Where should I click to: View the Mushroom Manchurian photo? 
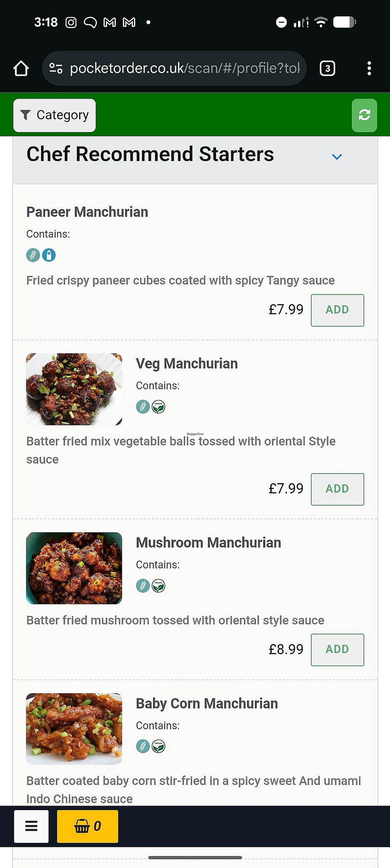pos(74,568)
